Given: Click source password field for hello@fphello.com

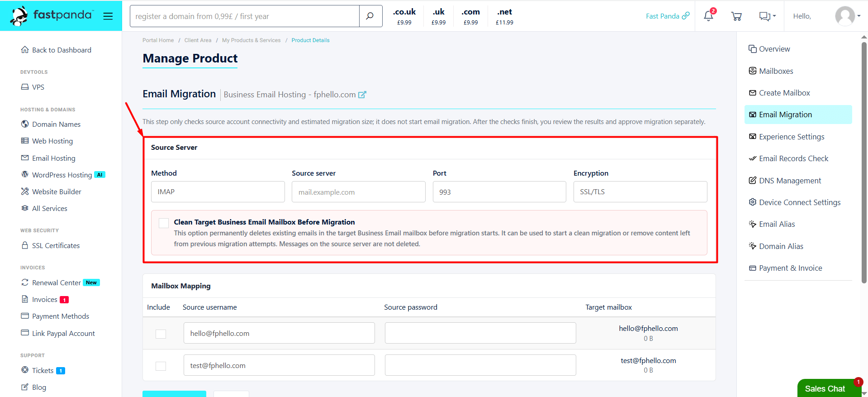Looking at the screenshot, I should [480, 333].
